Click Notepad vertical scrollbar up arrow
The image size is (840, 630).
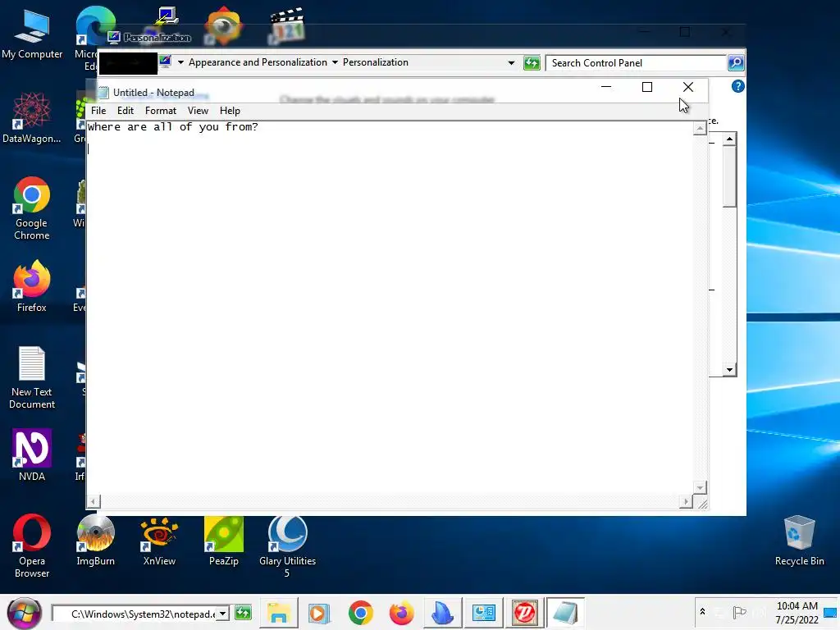pyautogui.click(x=700, y=128)
